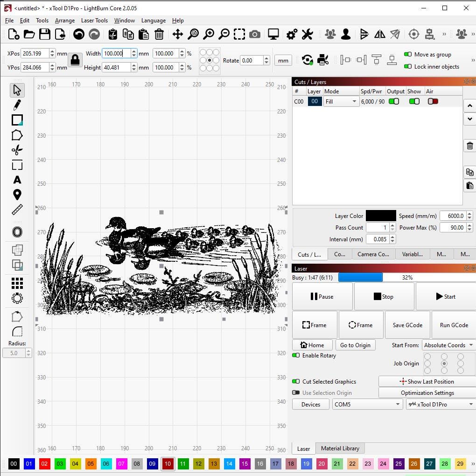Switch to Material Library tab
The height and width of the screenshot is (476, 476).
pos(340,448)
